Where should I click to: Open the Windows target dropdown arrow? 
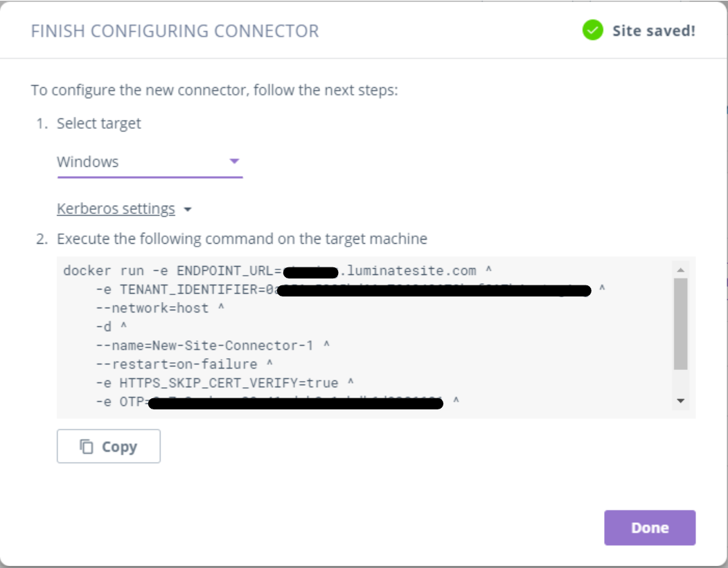click(234, 161)
